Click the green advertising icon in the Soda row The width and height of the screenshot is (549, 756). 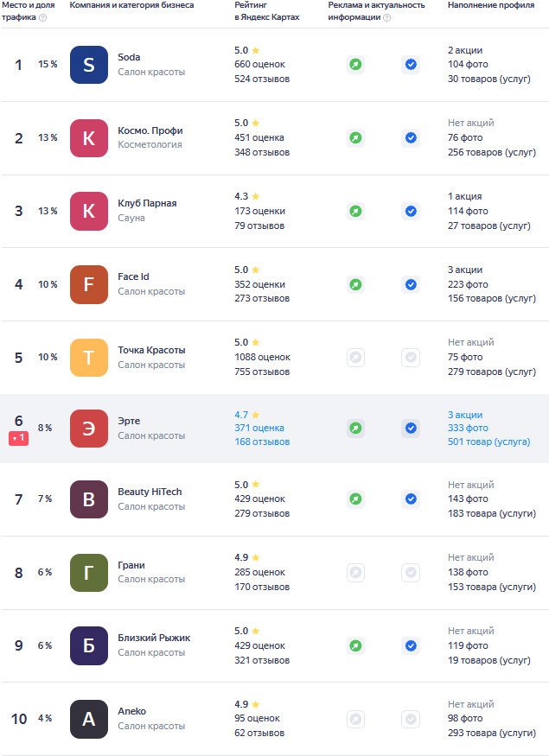pos(355,65)
